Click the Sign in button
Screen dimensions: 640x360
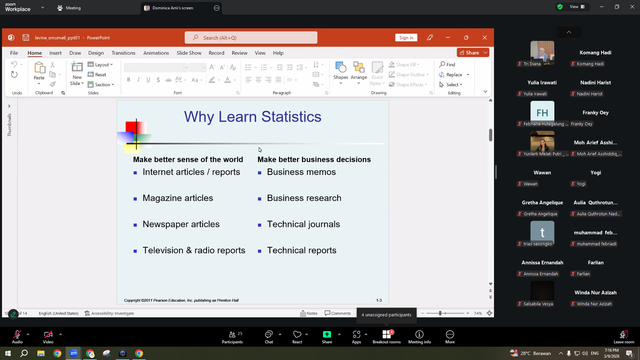[406, 38]
